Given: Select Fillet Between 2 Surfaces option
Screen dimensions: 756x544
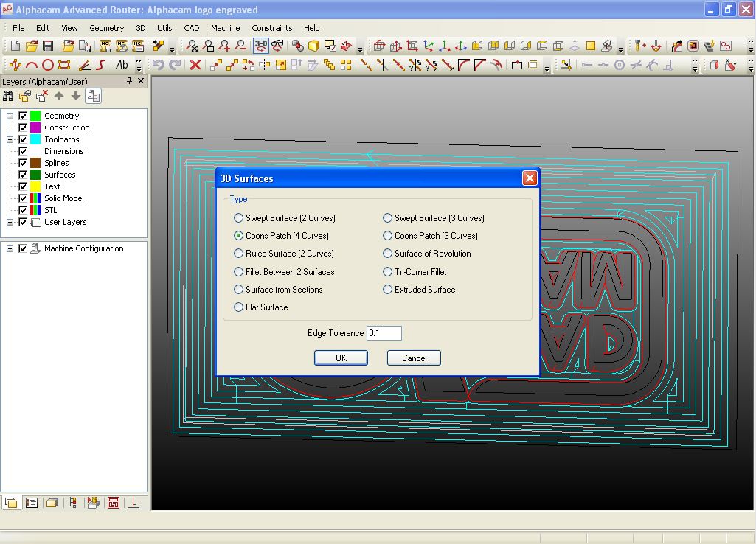Looking at the screenshot, I should pyautogui.click(x=284, y=272).
